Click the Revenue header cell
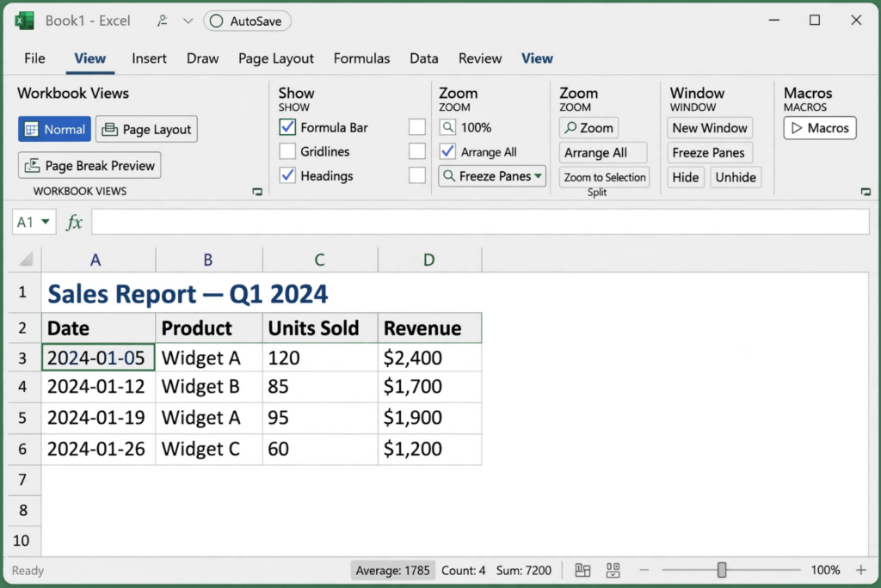881x588 pixels. tap(430, 328)
